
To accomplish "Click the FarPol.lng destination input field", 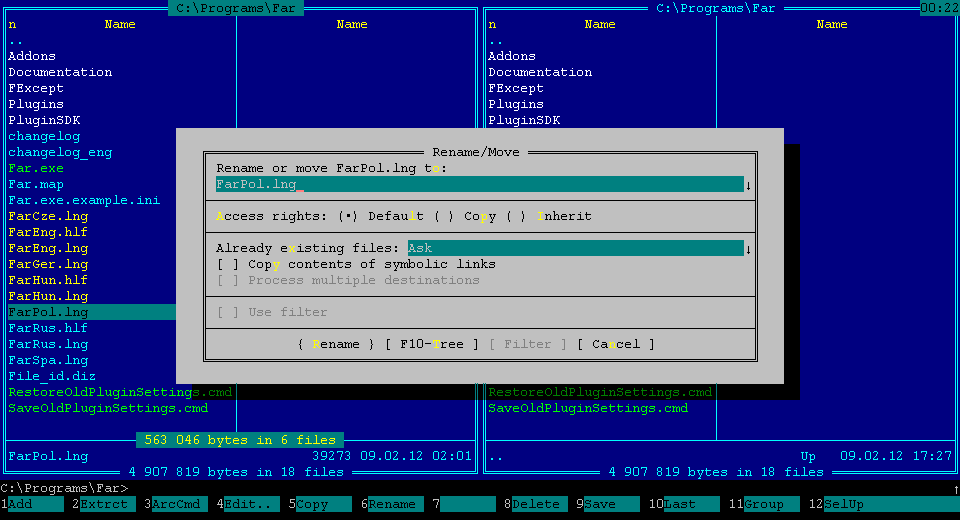I will (x=478, y=184).
